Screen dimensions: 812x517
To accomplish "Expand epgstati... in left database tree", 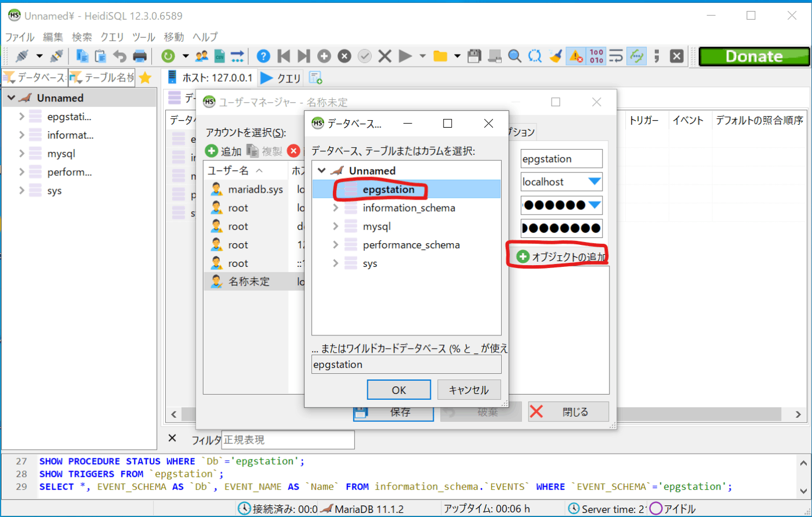I will coord(22,117).
